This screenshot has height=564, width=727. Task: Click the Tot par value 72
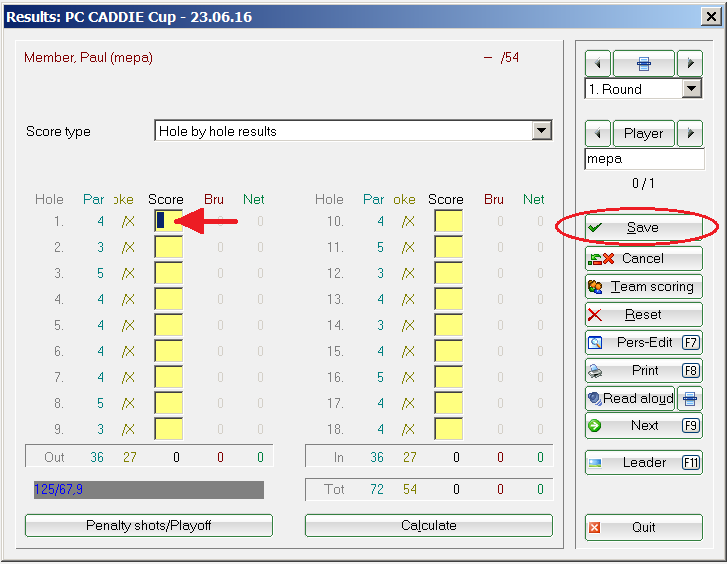coord(376,489)
